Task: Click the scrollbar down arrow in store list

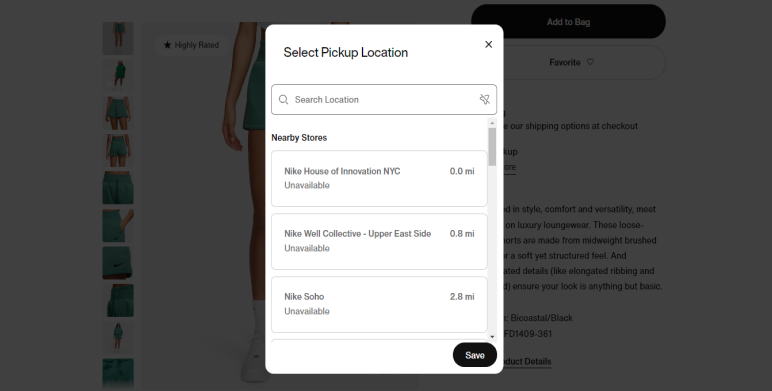Action: [492, 337]
